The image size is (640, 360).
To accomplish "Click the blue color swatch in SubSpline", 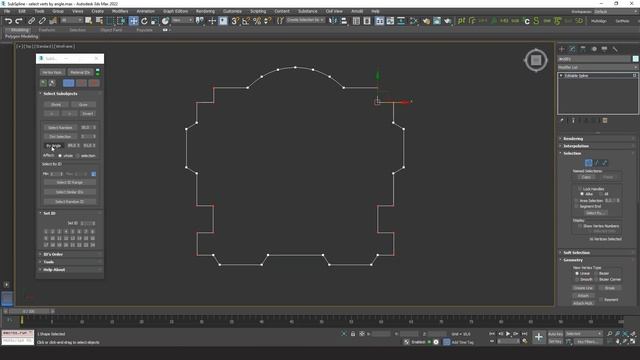I will [x=69, y=83].
